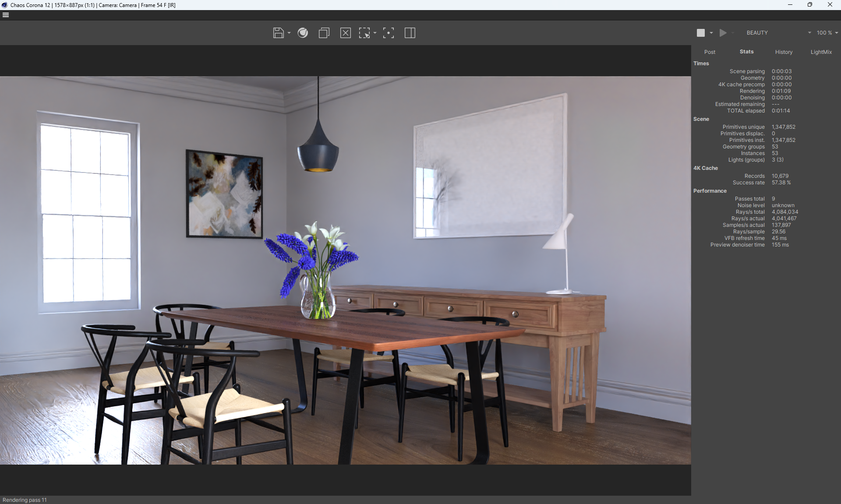Toggle the pick focus point tool
Viewport: 841px width, 504px height.
388,33
